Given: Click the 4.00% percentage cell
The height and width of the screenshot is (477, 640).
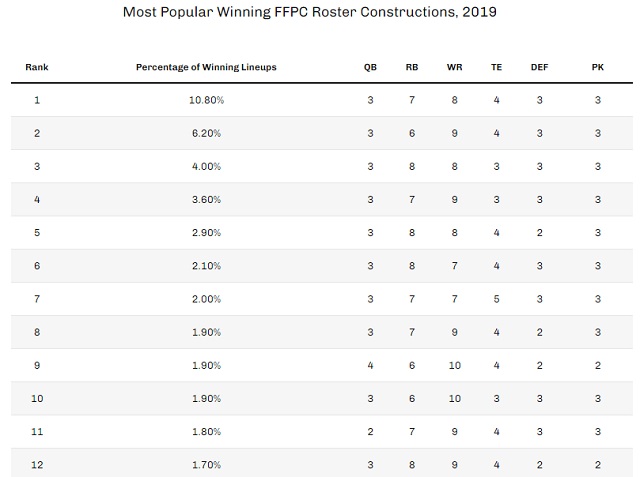Looking at the screenshot, I should pyautogui.click(x=206, y=166).
